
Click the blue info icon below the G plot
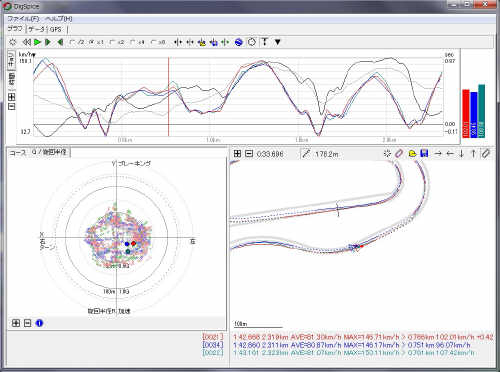(x=39, y=323)
